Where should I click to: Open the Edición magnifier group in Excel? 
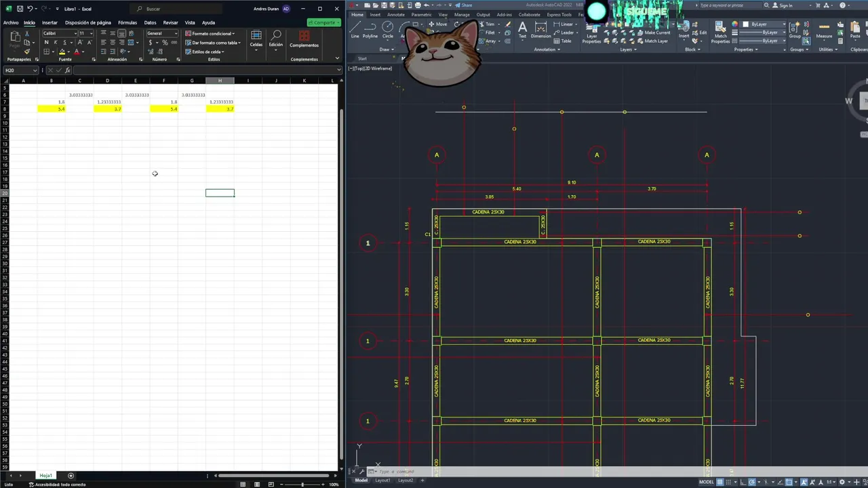(x=275, y=39)
